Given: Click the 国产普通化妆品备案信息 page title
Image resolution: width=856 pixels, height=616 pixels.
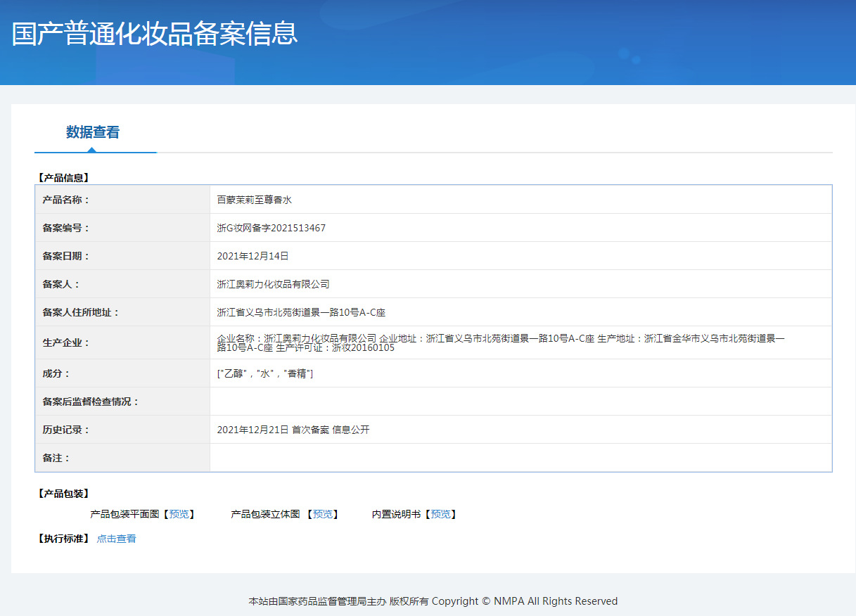Looking at the screenshot, I should click(155, 34).
